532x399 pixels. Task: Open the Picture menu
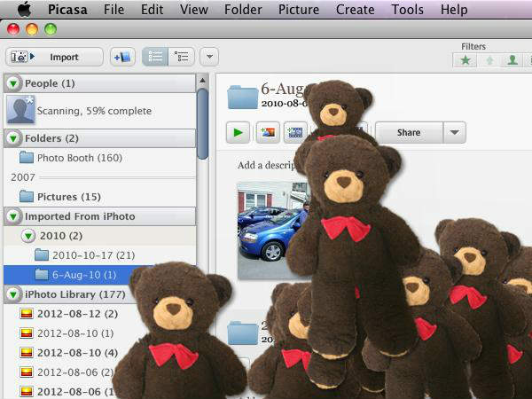(x=299, y=10)
